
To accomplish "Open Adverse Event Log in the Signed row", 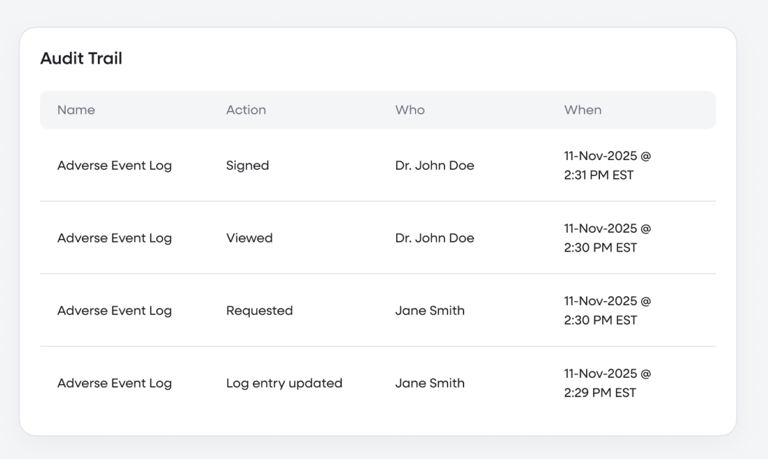I will click(x=114, y=166).
